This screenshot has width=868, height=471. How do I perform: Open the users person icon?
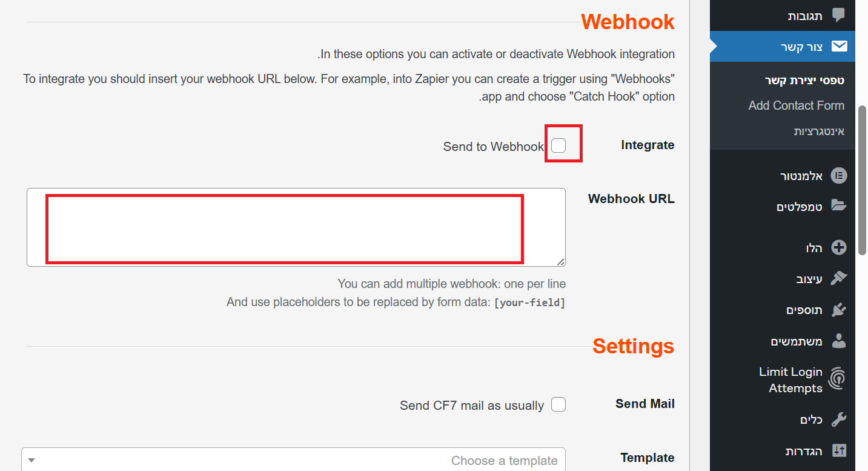click(x=838, y=341)
